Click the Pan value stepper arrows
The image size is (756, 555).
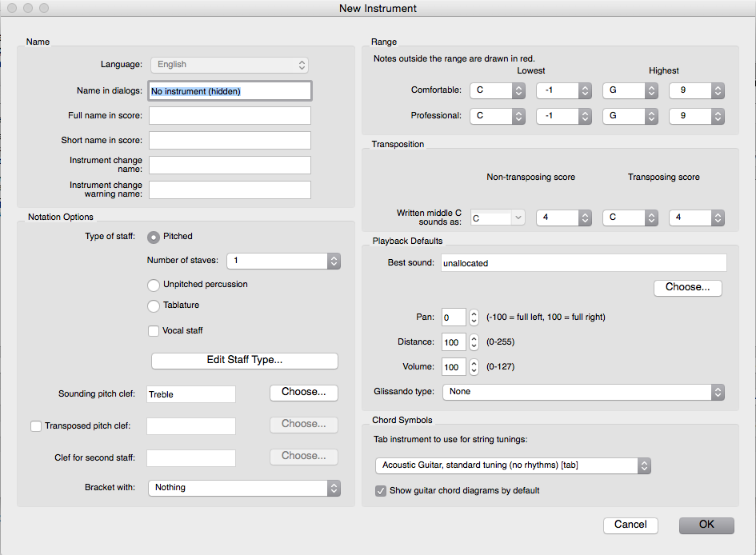(474, 317)
